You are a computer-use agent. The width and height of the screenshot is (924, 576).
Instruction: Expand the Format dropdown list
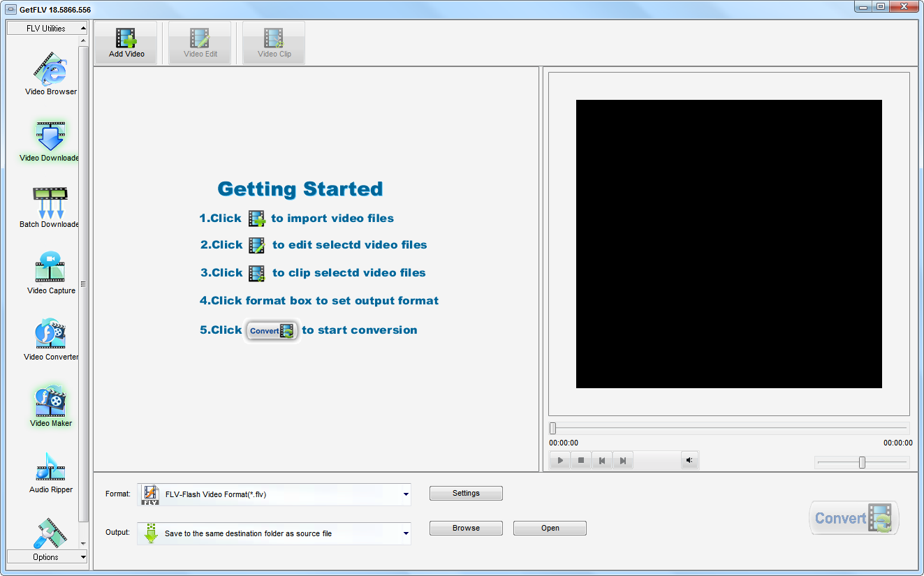[x=406, y=494]
